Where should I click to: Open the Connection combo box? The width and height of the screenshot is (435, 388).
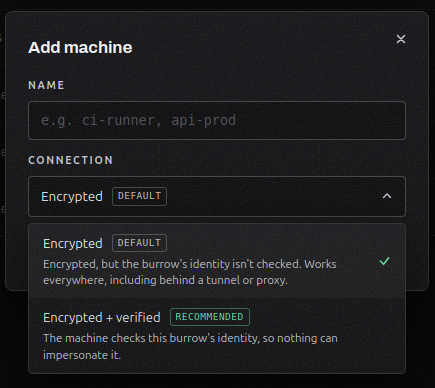click(217, 196)
